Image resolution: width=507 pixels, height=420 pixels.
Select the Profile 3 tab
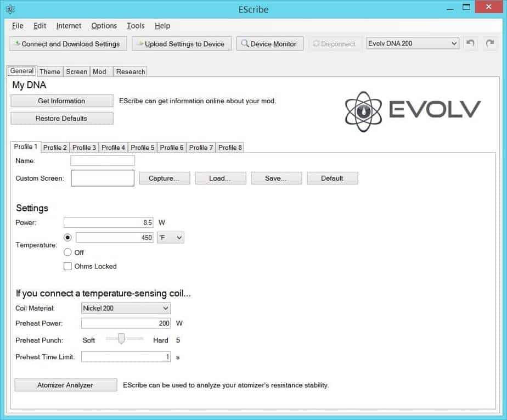pos(84,148)
